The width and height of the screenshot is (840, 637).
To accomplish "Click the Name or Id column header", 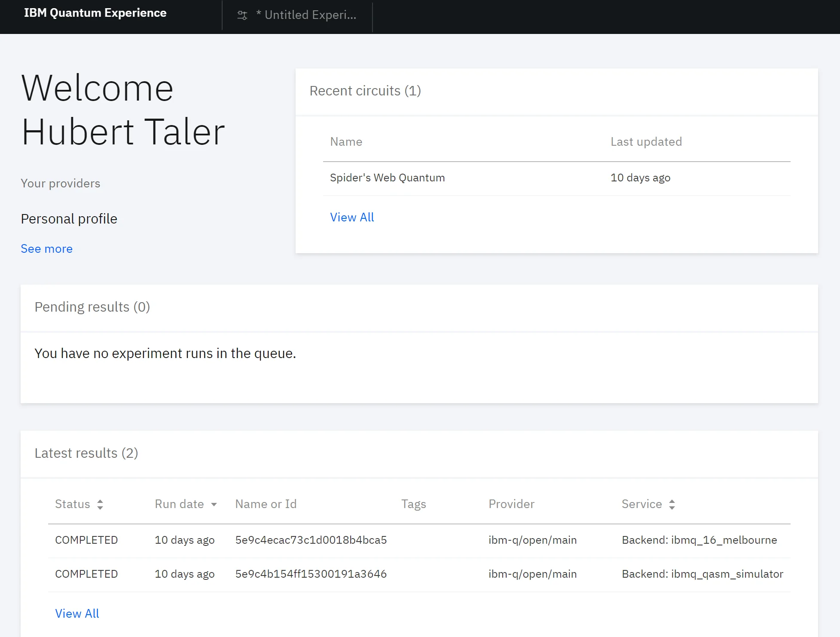I will coord(266,504).
